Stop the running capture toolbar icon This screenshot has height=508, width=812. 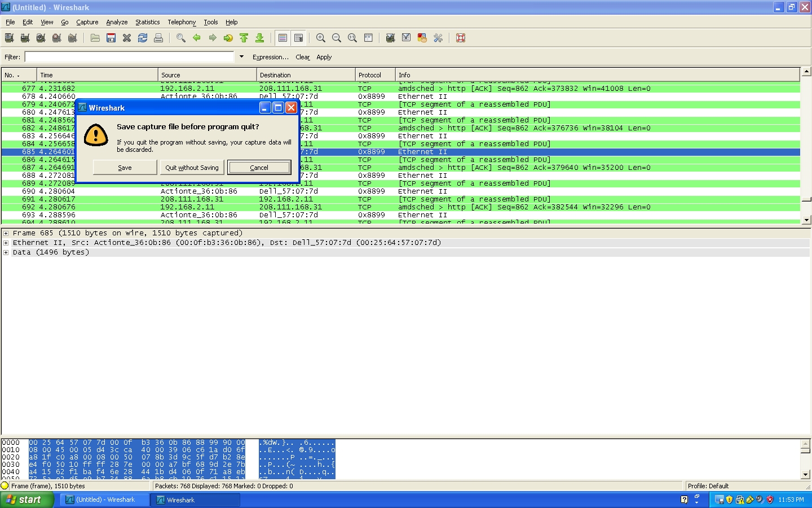click(56, 38)
